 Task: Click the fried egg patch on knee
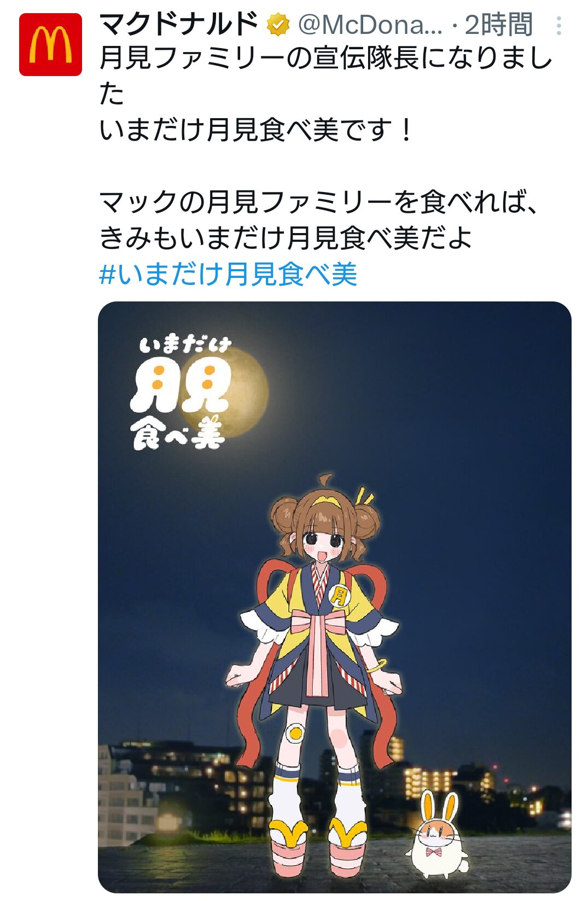click(295, 732)
